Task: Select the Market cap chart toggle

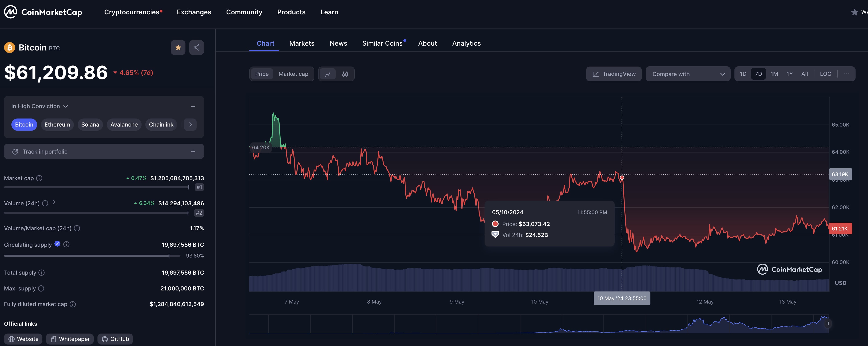Action: 293,74
